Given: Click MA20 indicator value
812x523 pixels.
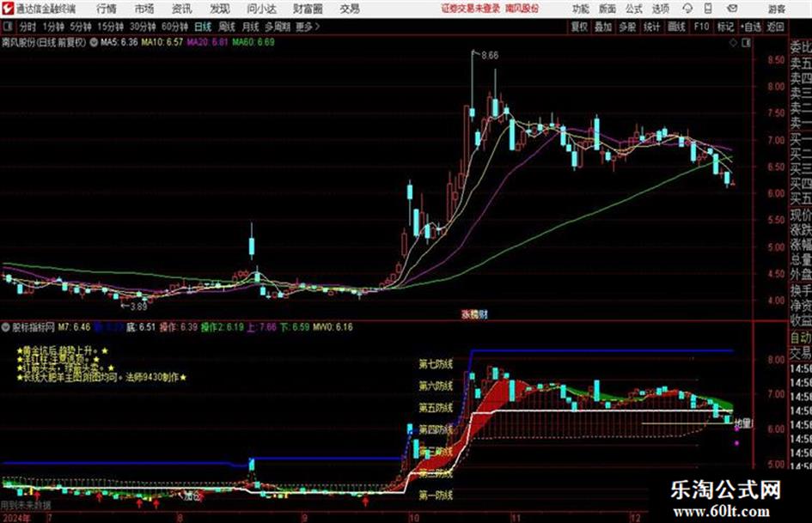Looking at the screenshot, I should [x=207, y=42].
